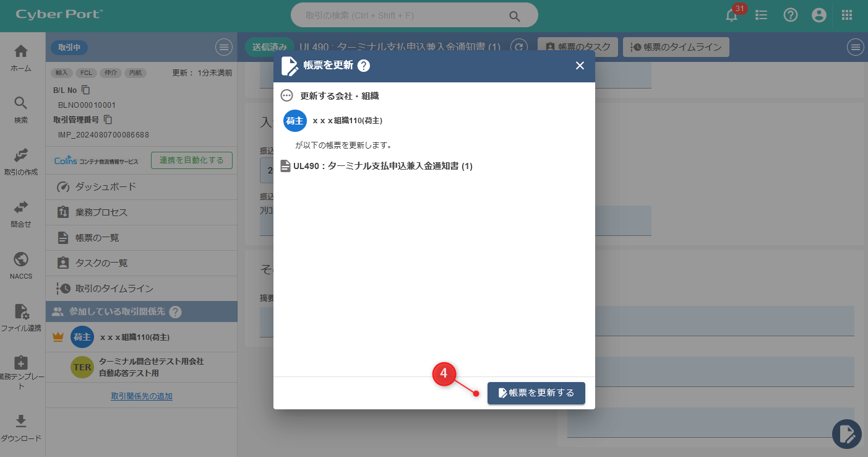Click the 取引関係先の追加 link

coord(142,396)
